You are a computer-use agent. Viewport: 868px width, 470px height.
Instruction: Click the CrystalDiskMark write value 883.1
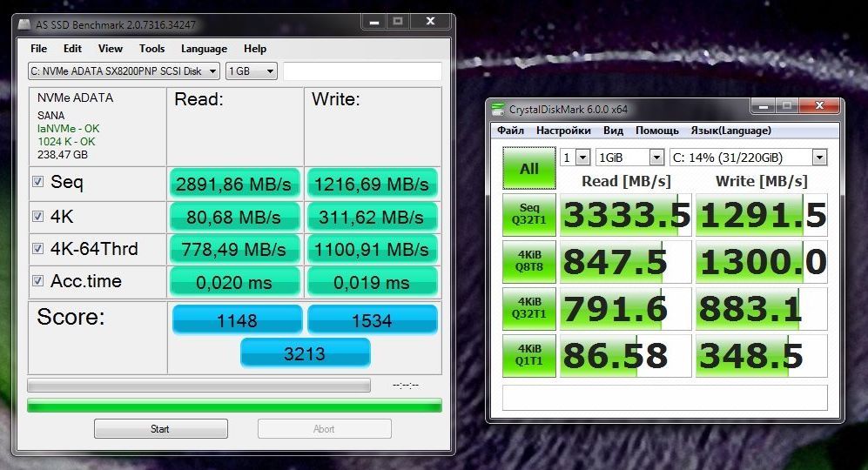pyautogui.click(x=761, y=309)
